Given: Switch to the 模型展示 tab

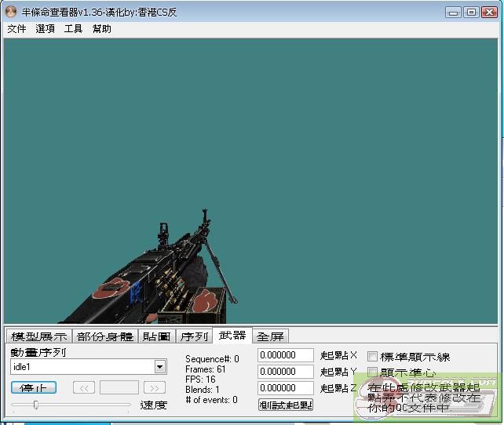Looking at the screenshot, I should [38, 336].
